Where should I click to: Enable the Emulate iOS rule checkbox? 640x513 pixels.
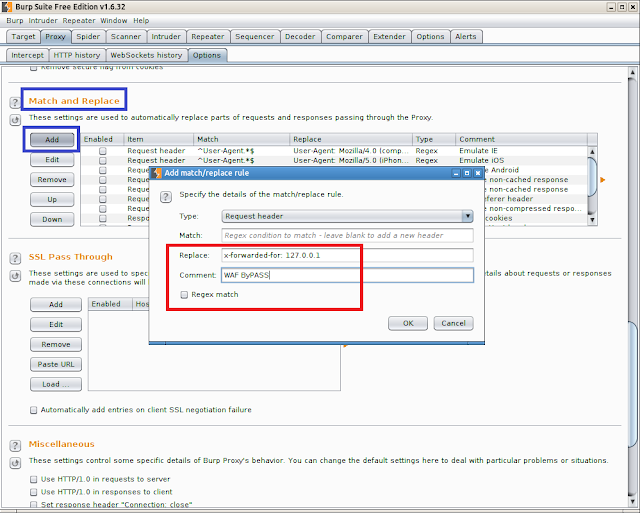pyautogui.click(x=103, y=160)
